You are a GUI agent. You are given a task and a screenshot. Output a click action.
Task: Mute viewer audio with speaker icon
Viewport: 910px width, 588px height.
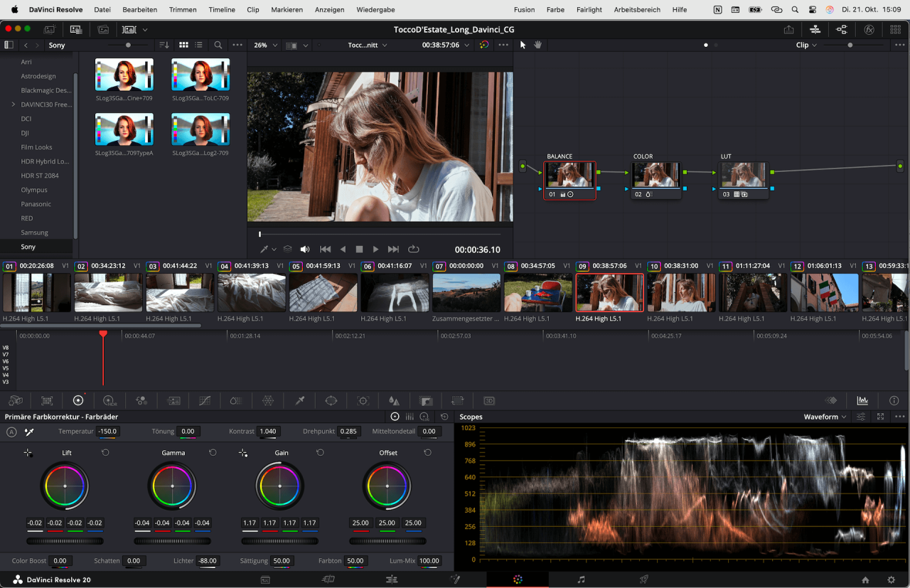pos(305,250)
